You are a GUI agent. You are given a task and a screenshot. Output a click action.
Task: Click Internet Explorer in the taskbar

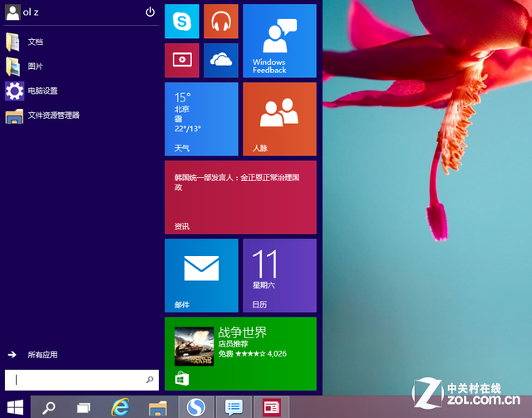click(x=121, y=407)
